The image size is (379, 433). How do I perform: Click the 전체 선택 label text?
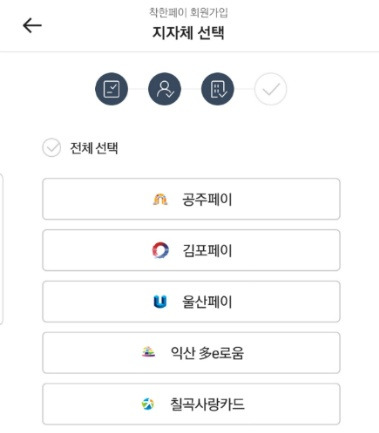click(94, 148)
